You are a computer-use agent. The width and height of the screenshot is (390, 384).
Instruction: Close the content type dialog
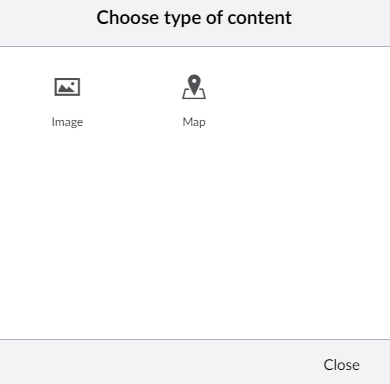(341, 365)
